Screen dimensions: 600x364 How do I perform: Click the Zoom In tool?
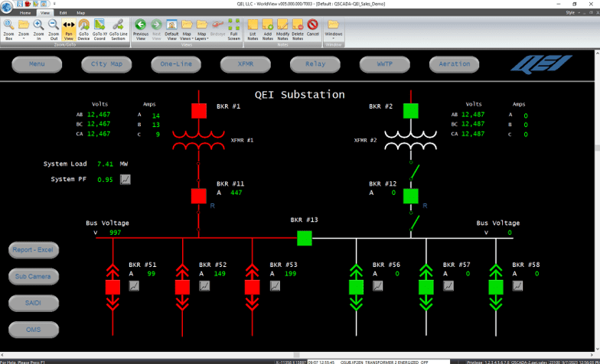point(38,29)
